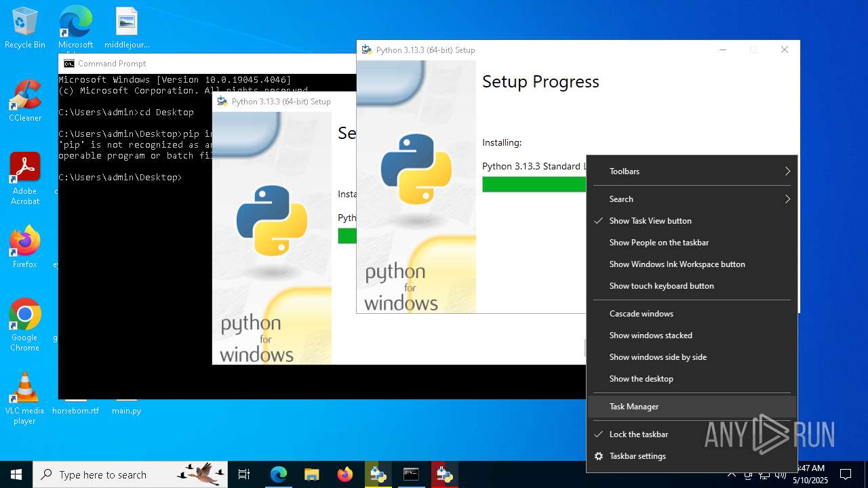Open Microsoft Edge from the taskbar
The width and height of the screenshot is (868, 488).
pyautogui.click(x=278, y=474)
